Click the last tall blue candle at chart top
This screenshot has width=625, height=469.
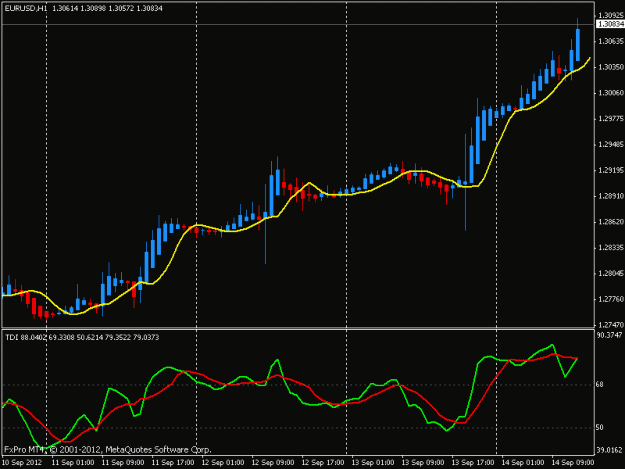578,44
